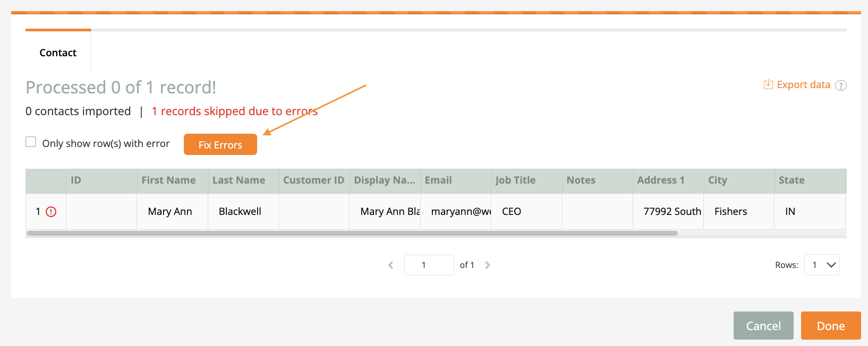Click the Job Title column header
Image resolution: width=868 pixels, height=346 pixels.
[527, 180]
